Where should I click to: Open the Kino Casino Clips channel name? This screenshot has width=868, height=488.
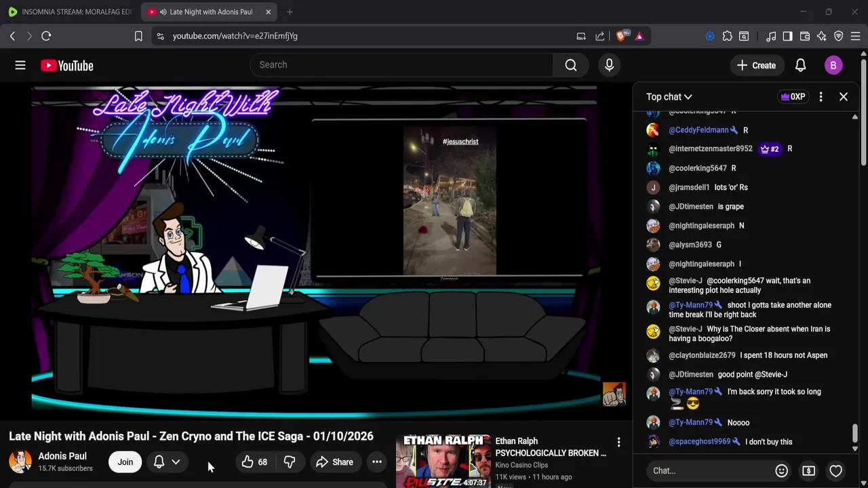pyautogui.click(x=521, y=465)
